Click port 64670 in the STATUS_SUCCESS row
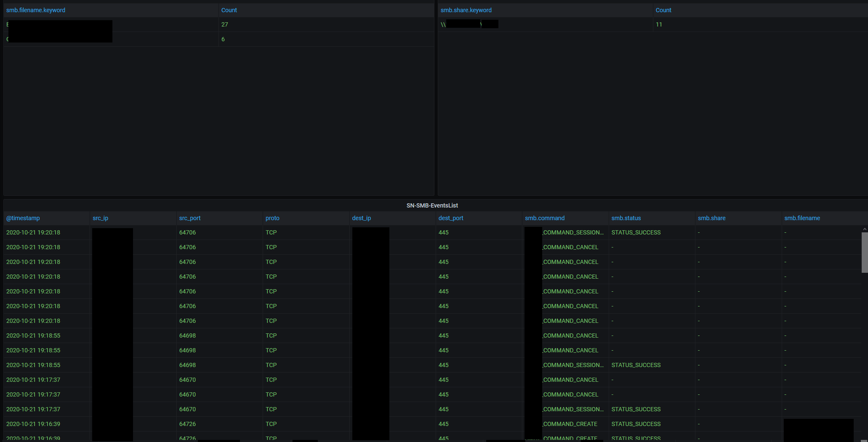Viewport: 868px width, 442px height. (188, 409)
